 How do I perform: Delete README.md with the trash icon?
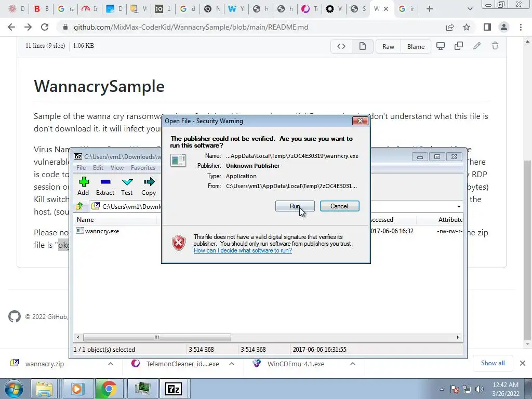pyautogui.click(x=495, y=46)
